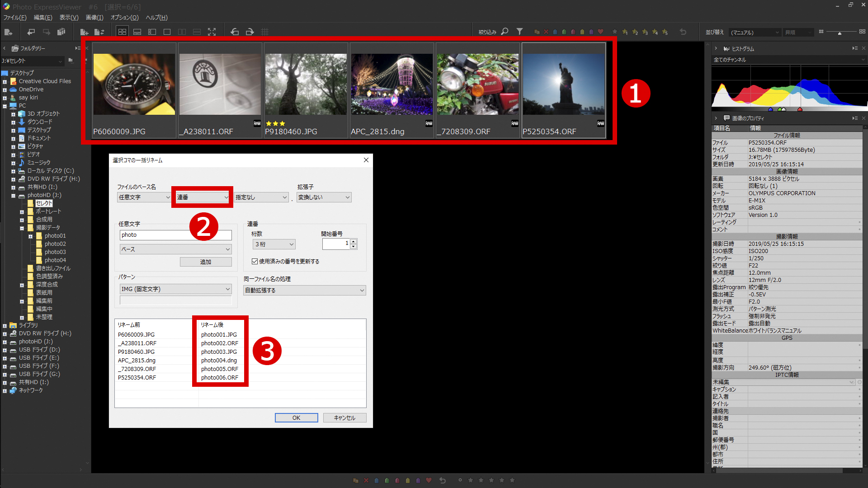Click the OK button in rename dialog
The width and height of the screenshot is (868, 488).
click(296, 418)
